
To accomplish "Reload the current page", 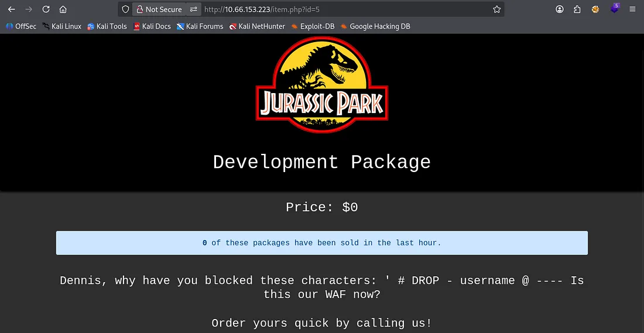I will coord(46,9).
